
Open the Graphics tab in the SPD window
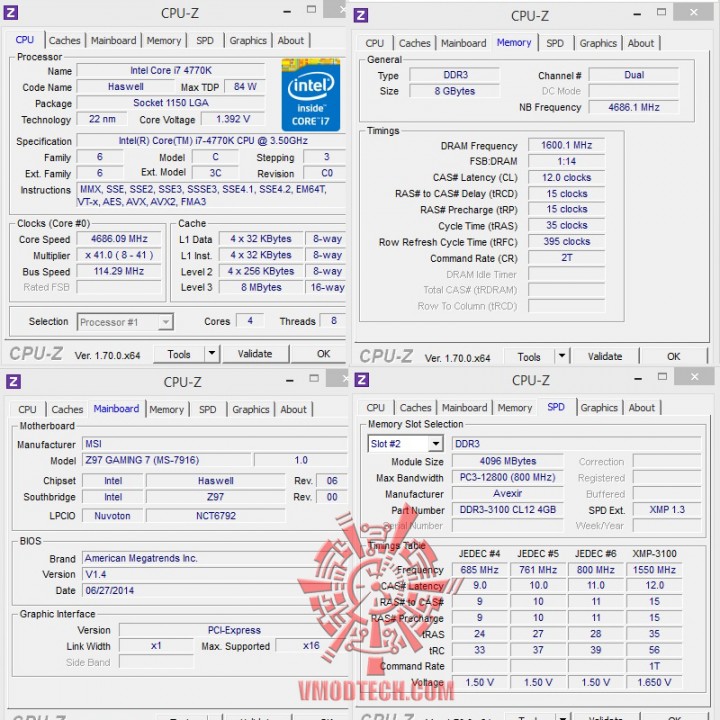[599, 407]
